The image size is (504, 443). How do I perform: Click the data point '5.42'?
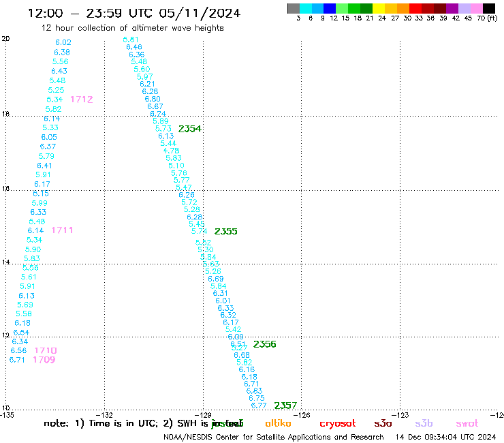tap(233, 329)
